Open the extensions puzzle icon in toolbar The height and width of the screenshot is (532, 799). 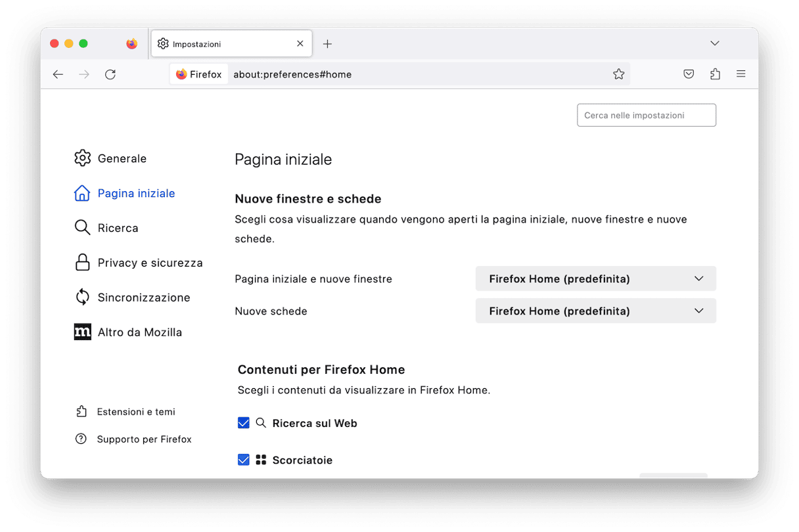pos(715,74)
